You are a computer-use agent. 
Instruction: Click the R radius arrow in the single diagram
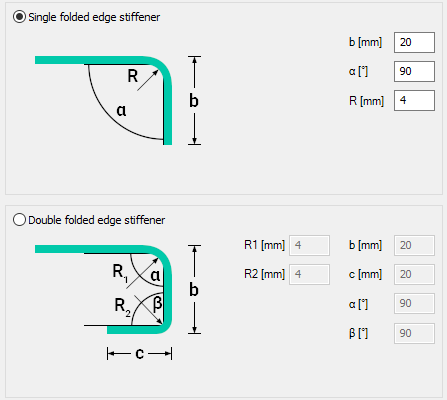(x=147, y=80)
